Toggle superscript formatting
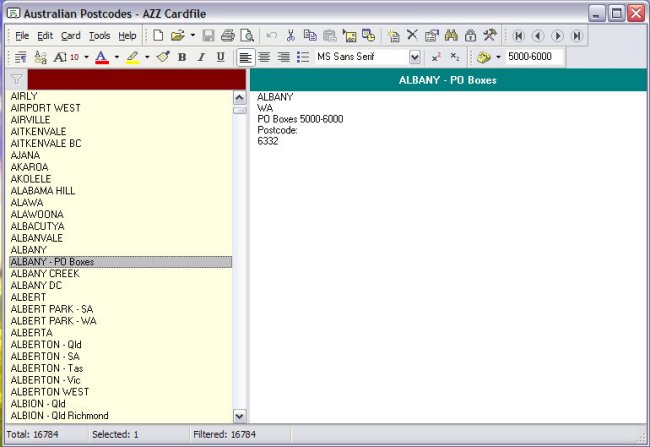650x447 pixels. click(436, 57)
